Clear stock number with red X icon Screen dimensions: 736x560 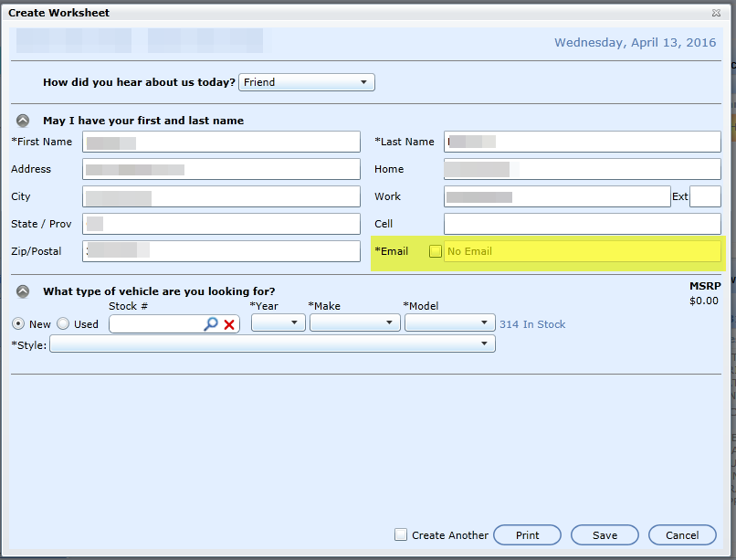[229, 324]
